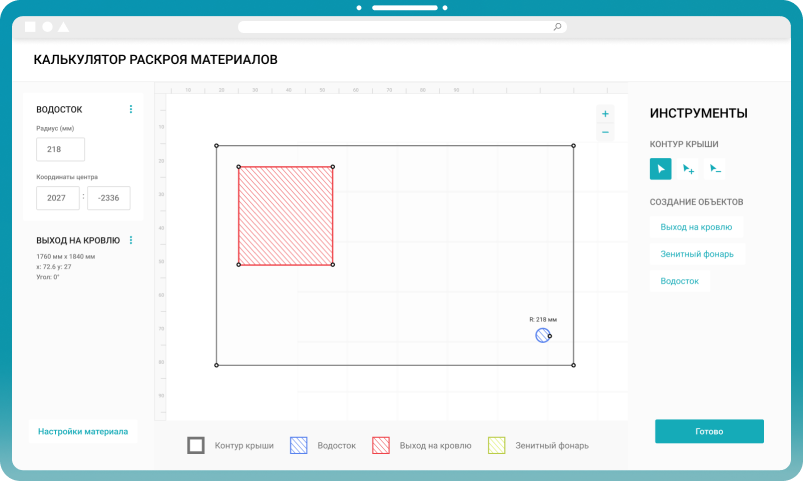Edit the center Y coordinate field -2336

point(108,198)
